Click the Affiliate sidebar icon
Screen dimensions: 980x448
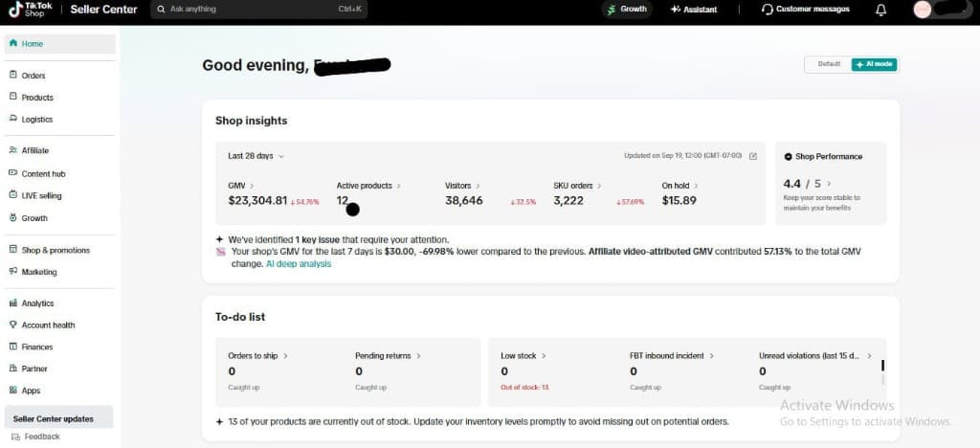point(13,150)
